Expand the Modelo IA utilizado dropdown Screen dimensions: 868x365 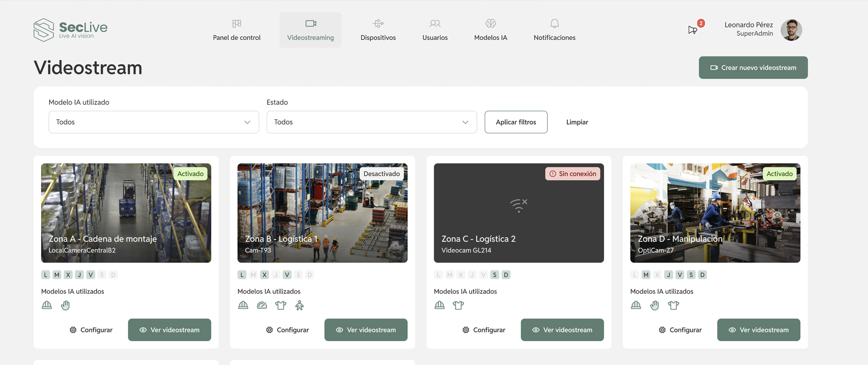pos(154,122)
